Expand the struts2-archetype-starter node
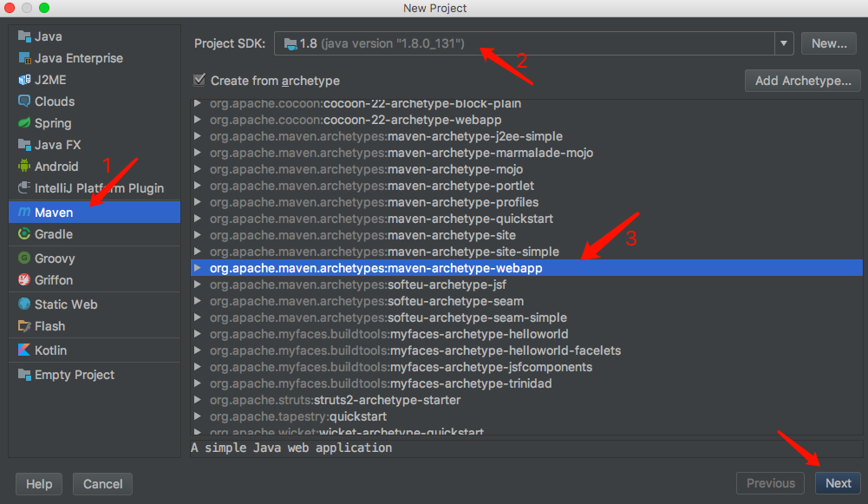The width and height of the screenshot is (868, 504). point(197,400)
